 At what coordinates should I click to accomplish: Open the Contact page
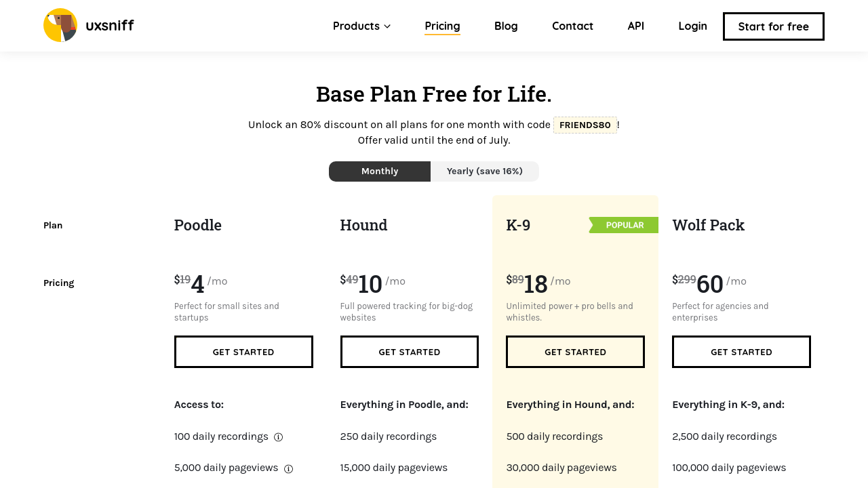point(572,26)
